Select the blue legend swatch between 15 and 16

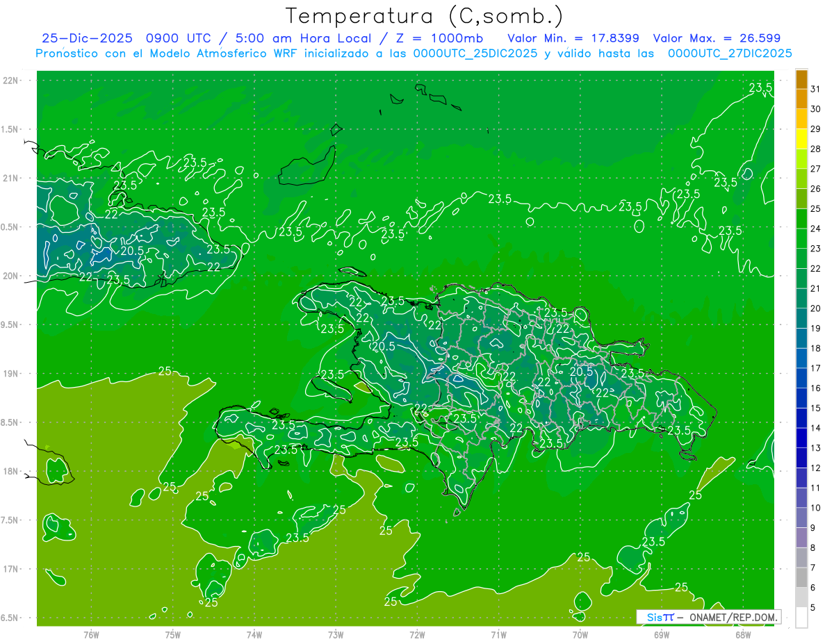click(x=801, y=399)
